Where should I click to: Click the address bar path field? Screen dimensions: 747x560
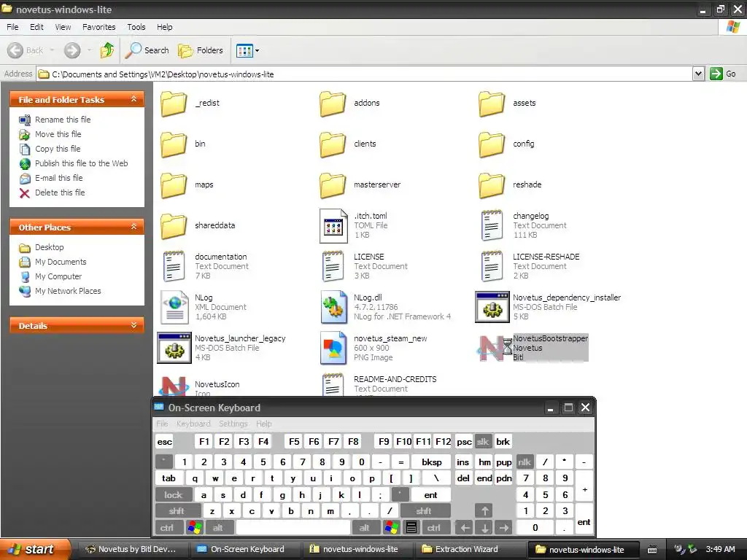coord(365,74)
